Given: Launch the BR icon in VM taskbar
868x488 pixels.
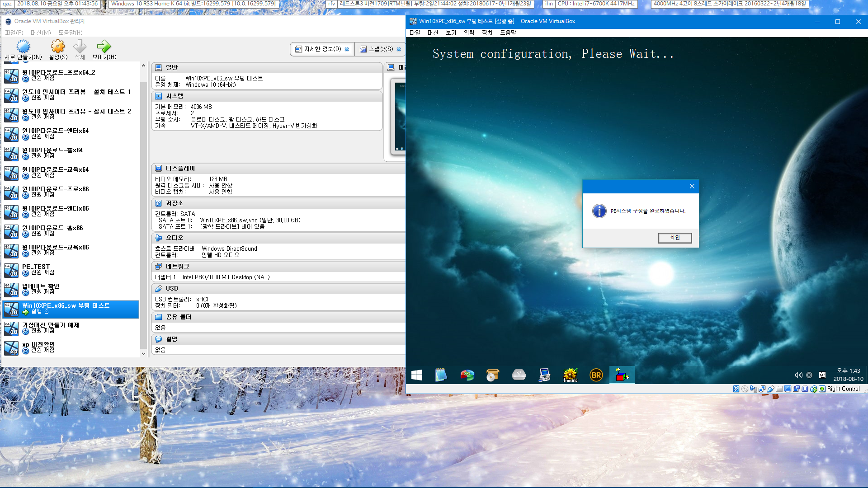Looking at the screenshot, I should (596, 375).
